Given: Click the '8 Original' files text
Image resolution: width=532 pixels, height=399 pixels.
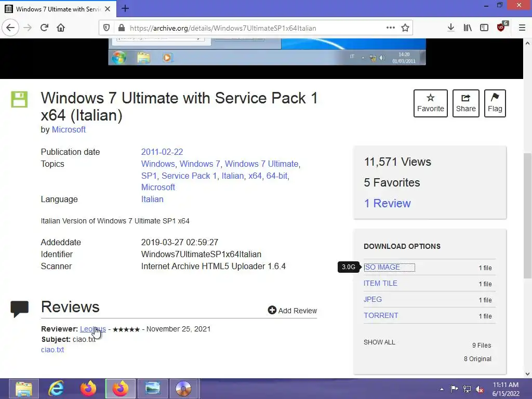Looking at the screenshot, I should tap(477, 359).
